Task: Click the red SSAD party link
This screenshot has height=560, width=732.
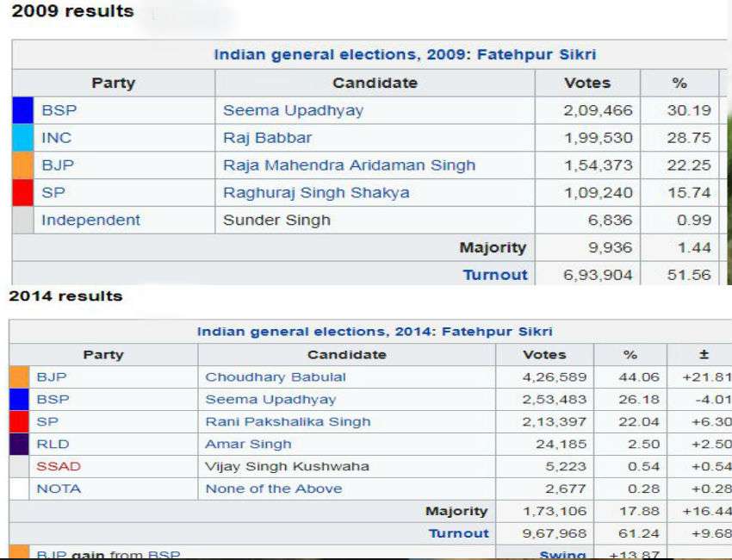Action: 59,466
